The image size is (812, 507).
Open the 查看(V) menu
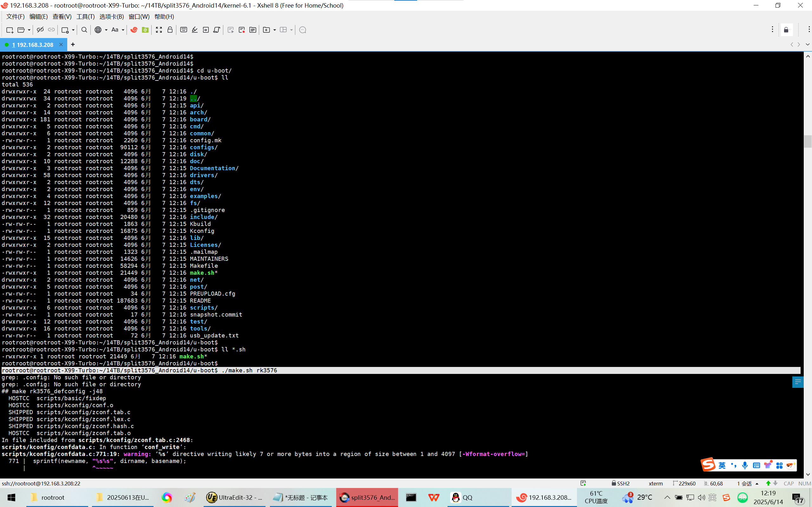point(62,16)
